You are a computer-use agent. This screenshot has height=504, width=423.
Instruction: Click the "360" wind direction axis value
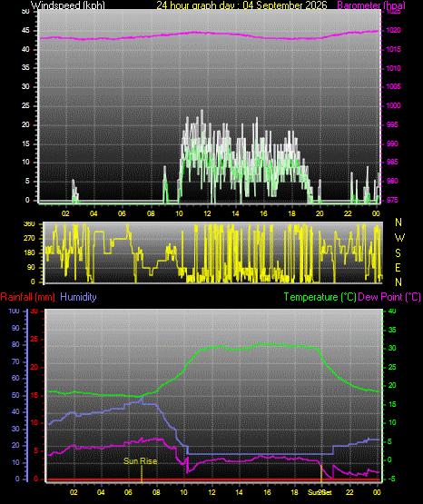tap(30, 224)
